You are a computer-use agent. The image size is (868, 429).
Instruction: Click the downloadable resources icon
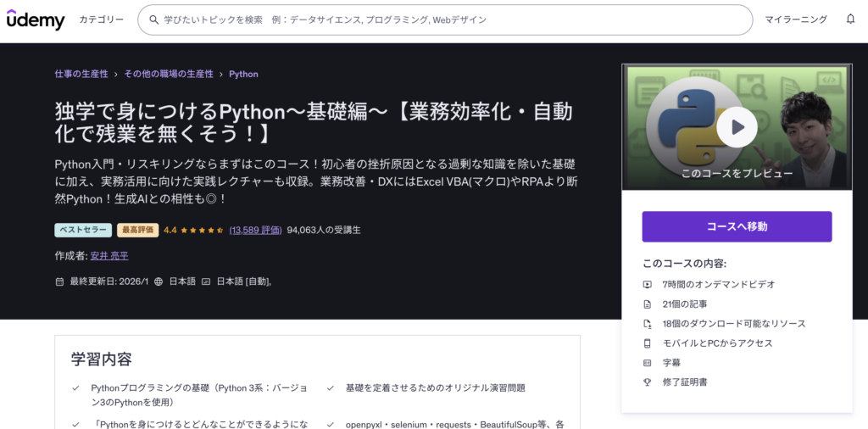(x=648, y=324)
